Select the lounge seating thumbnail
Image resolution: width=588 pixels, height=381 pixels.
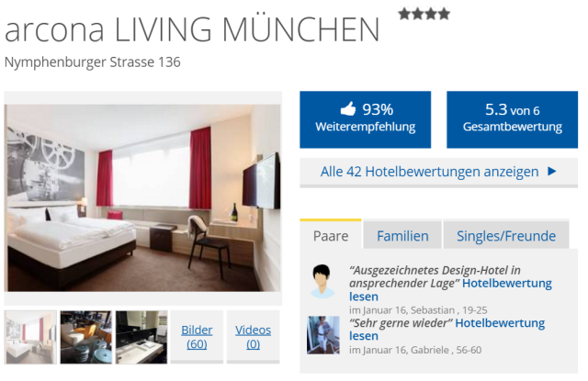coord(86,337)
